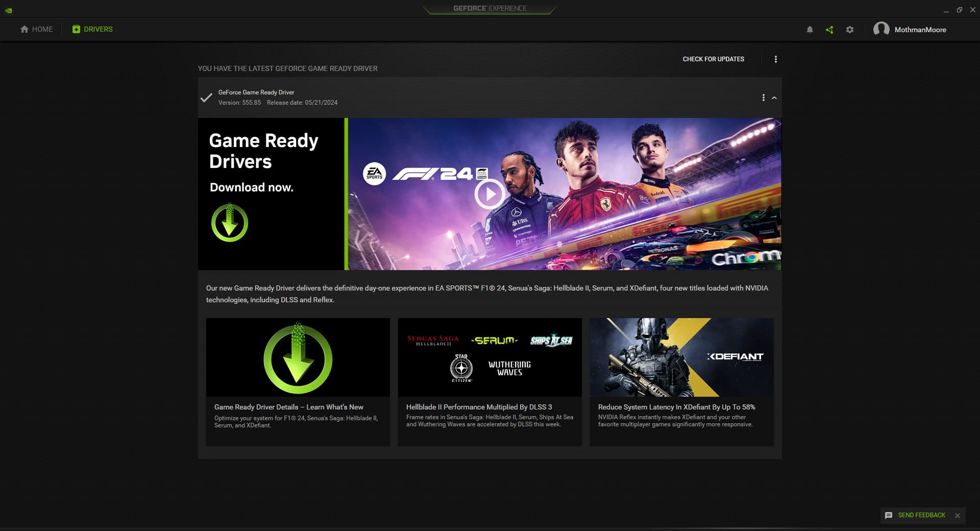Click the MothmanMoore profile avatar
This screenshot has height=531, width=980.
[x=881, y=29]
